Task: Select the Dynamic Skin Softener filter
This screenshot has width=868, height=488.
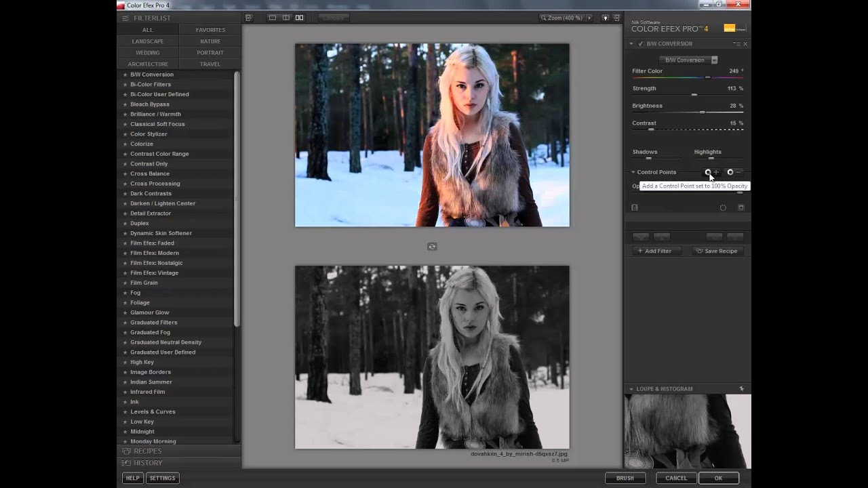Action: [x=161, y=233]
